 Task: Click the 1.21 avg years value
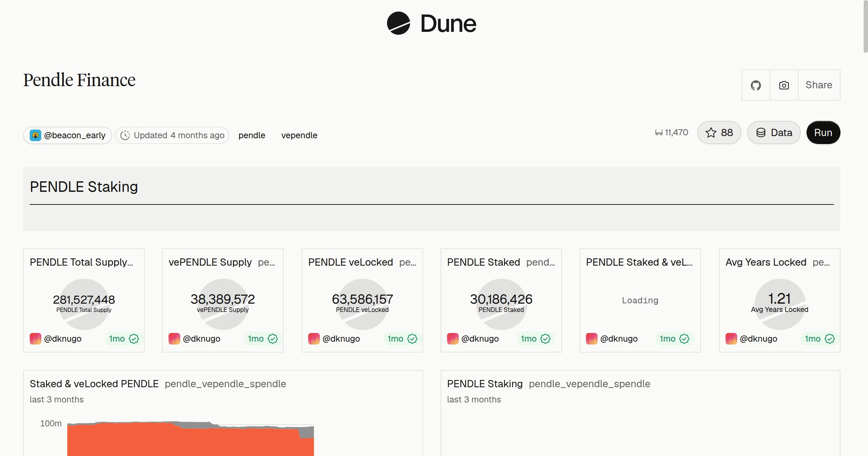(x=779, y=299)
